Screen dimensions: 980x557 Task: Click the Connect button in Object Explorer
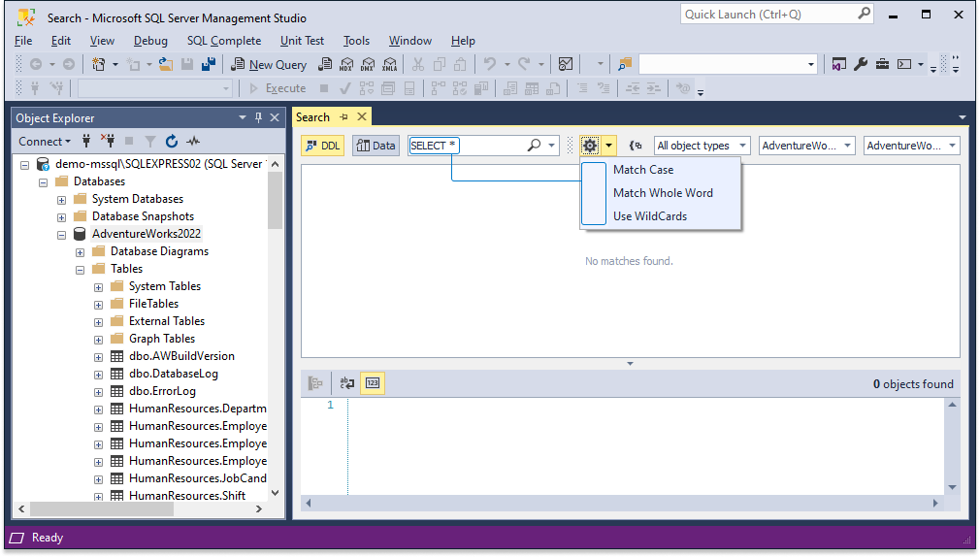click(x=44, y=142)
